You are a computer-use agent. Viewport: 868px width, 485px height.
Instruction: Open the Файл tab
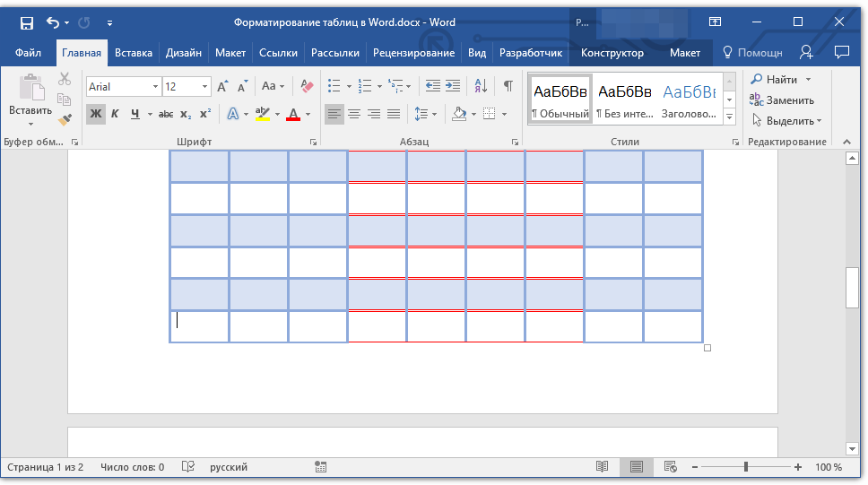[28, 53]
